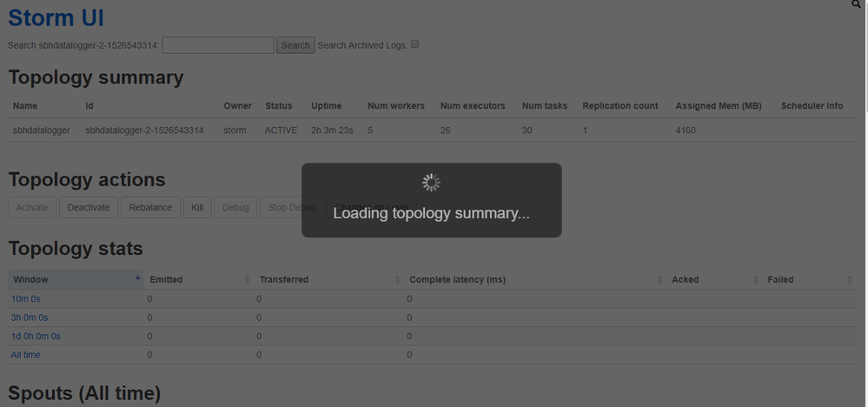Image resolution: width=868 pixels, height=407 pixels.
Task: Click the Activate button
Action: (x=32, y=208)
